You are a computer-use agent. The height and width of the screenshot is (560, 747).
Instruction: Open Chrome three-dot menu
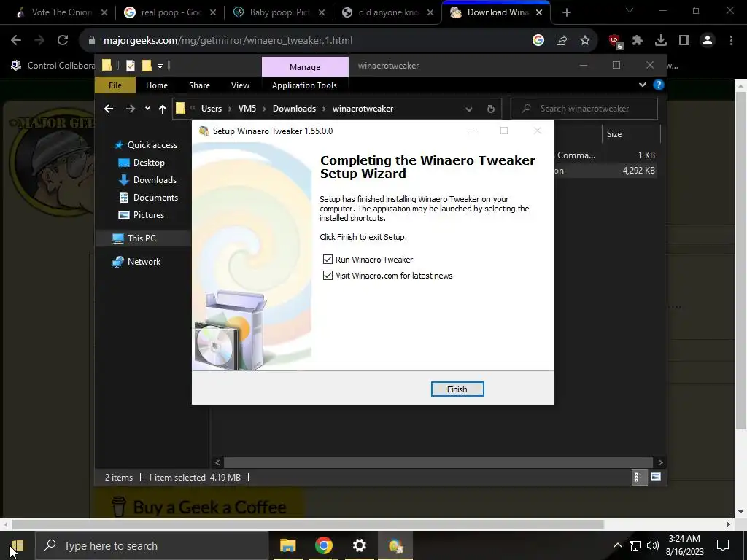tap(731, 41)
